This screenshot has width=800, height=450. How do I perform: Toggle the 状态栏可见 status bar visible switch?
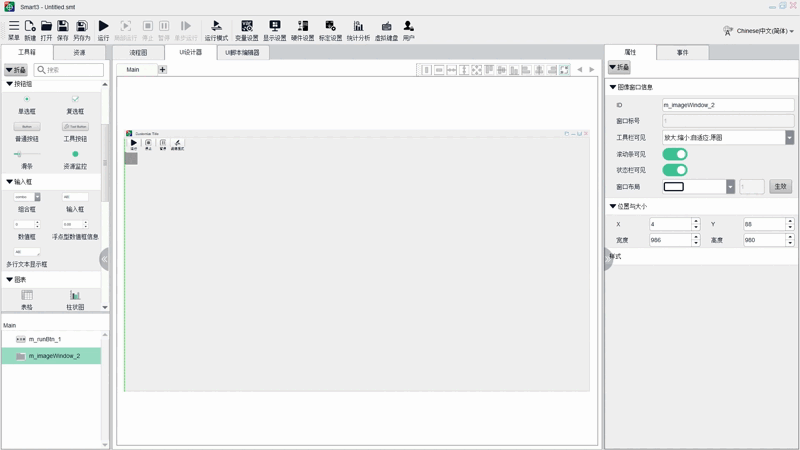coord(675,170)
